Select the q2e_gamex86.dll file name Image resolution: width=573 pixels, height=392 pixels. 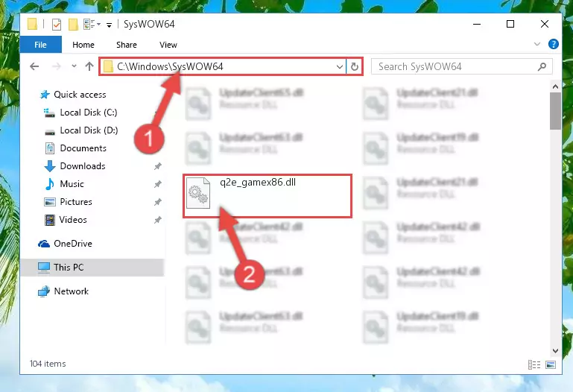point(258,183)
